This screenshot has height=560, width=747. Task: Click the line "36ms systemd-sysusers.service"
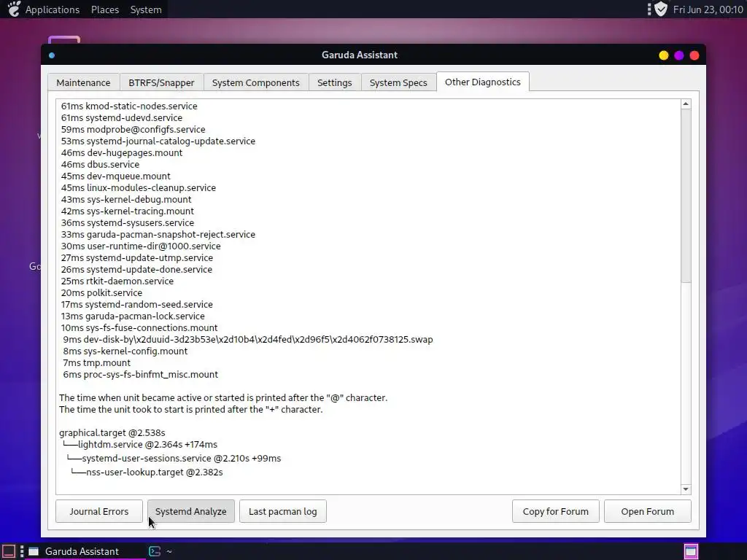tap(127, 222)
